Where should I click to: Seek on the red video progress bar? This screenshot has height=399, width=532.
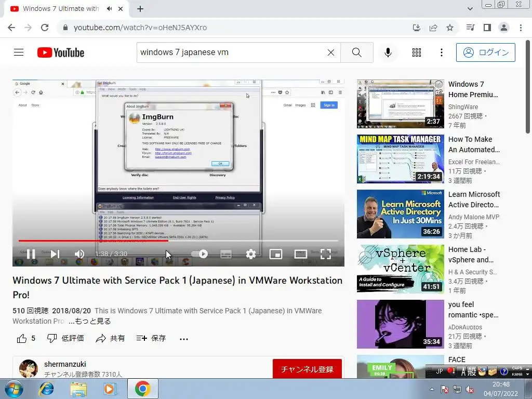pos(178,241)
